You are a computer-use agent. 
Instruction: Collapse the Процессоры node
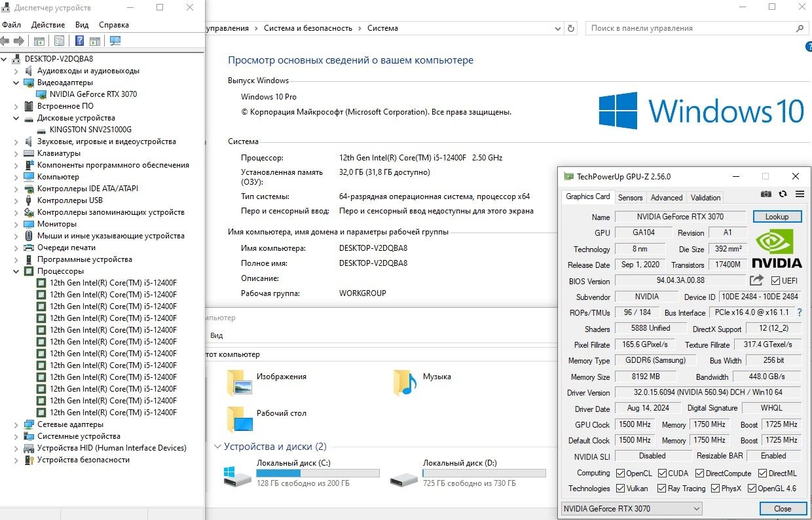coord(16,271)
